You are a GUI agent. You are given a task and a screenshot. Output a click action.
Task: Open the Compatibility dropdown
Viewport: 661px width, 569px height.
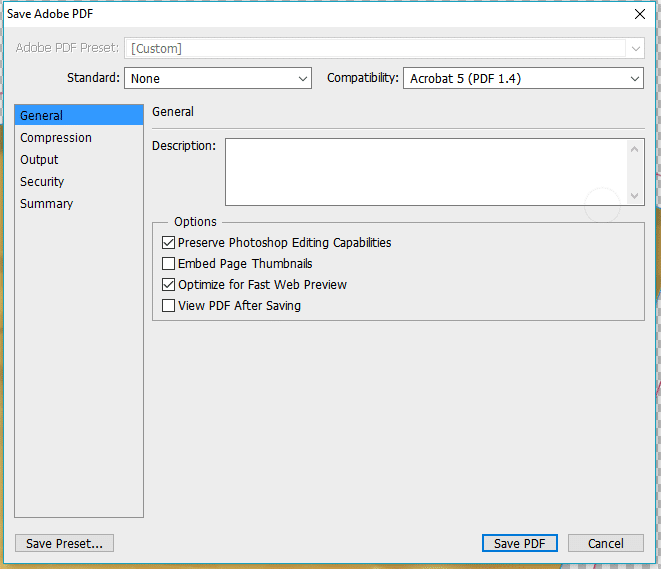523,78
